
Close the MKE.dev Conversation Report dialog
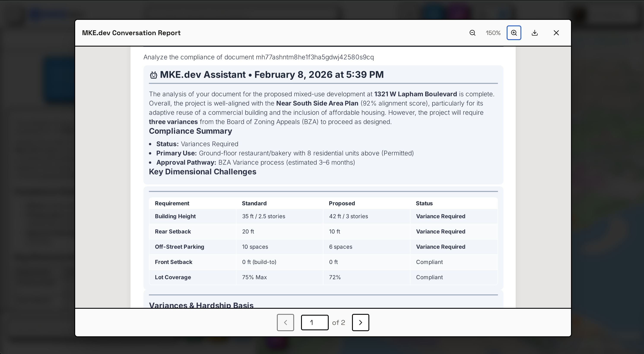click(556, 33)
